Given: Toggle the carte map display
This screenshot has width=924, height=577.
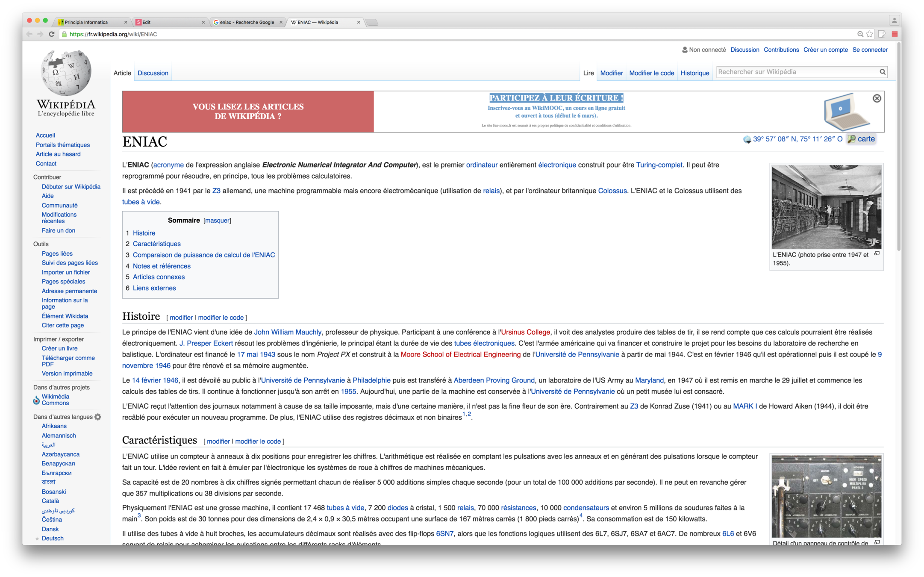Looking at the screenshot, I should coord(865,139).
